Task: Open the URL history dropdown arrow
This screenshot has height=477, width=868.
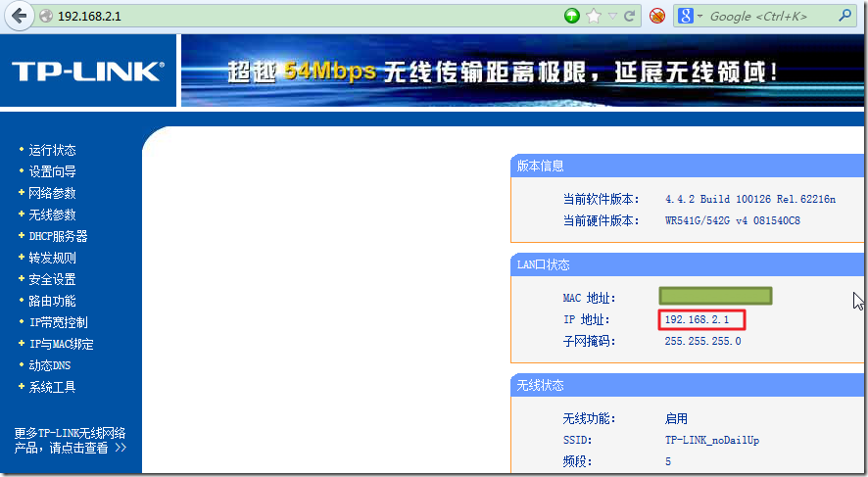Action: [612, 16]
